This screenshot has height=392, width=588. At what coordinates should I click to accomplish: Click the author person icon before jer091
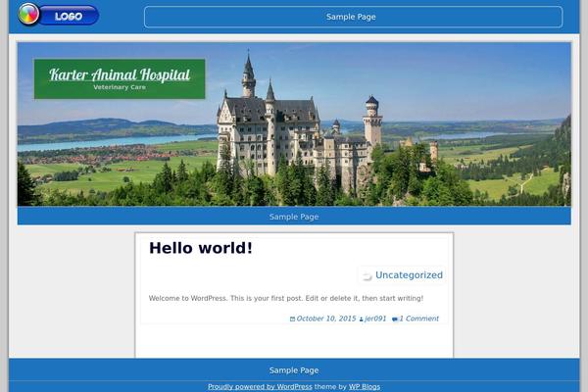[361, 319]
